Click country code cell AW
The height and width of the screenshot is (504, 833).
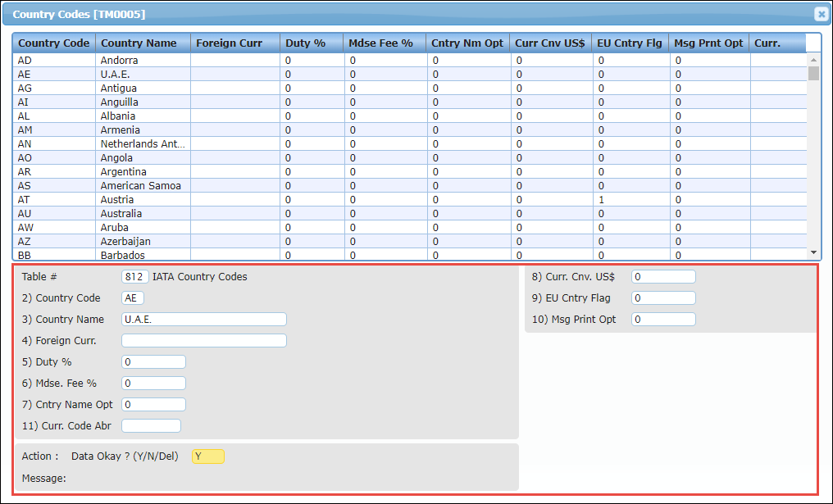pyautogui.click(x=54, y=227)
